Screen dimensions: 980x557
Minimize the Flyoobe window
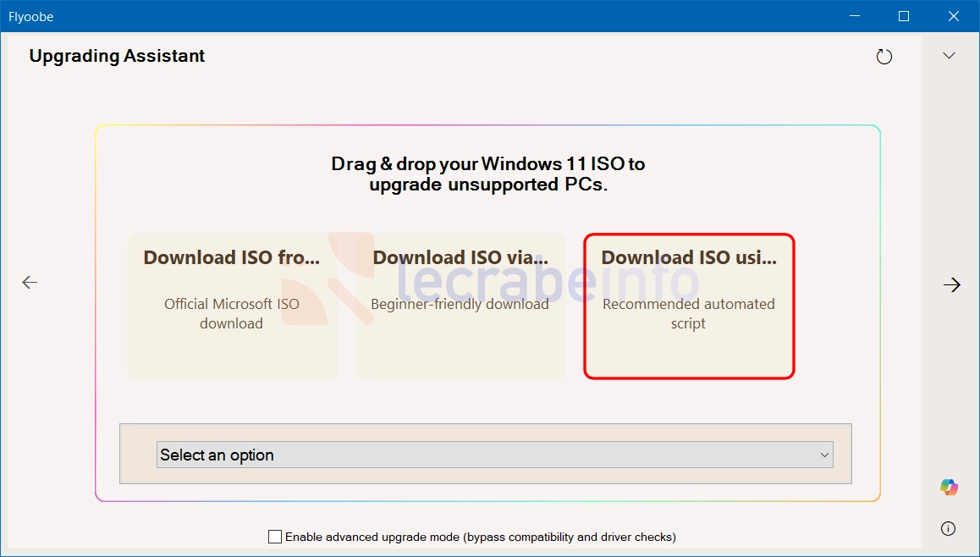click(x=855, y=16)
